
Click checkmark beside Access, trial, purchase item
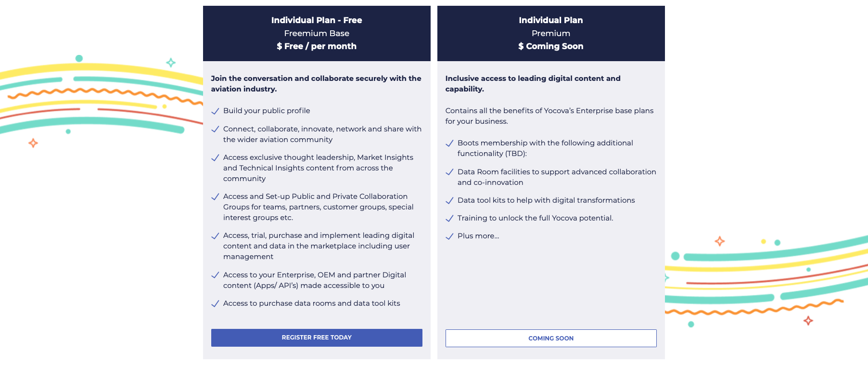215,236
